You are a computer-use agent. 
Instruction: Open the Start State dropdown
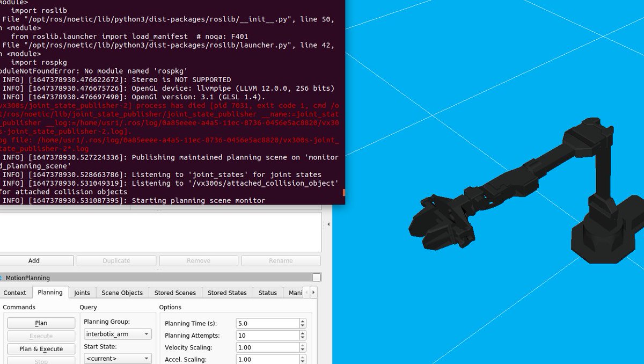(118, 359)
